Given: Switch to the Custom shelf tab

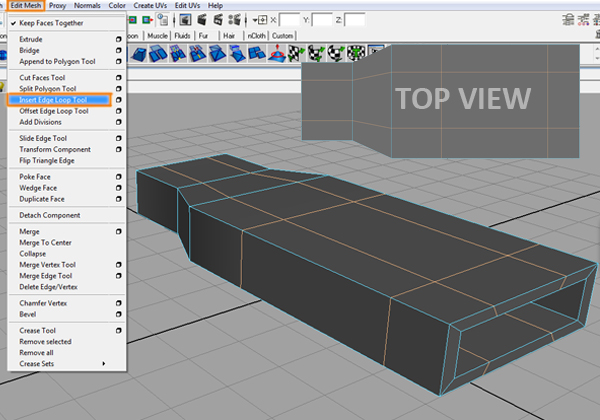Looking at the screenshot, I should tap(282, 36).
